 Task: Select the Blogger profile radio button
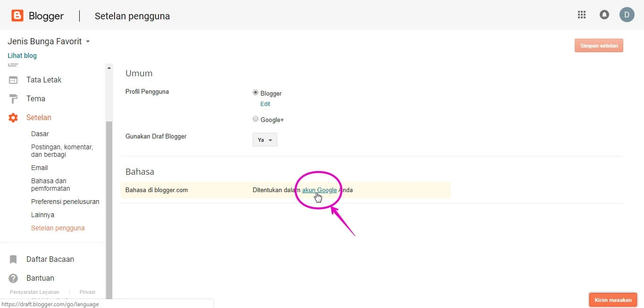click(x=255, y=92)
